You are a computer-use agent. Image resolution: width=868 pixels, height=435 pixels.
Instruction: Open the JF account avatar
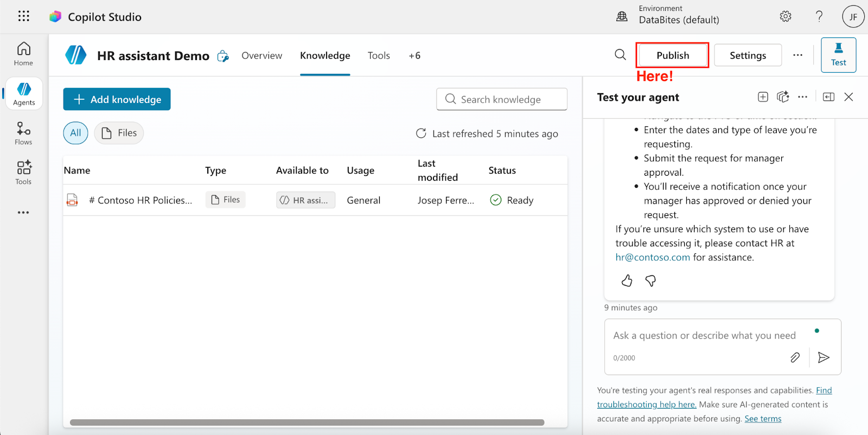tap(853, 17)
